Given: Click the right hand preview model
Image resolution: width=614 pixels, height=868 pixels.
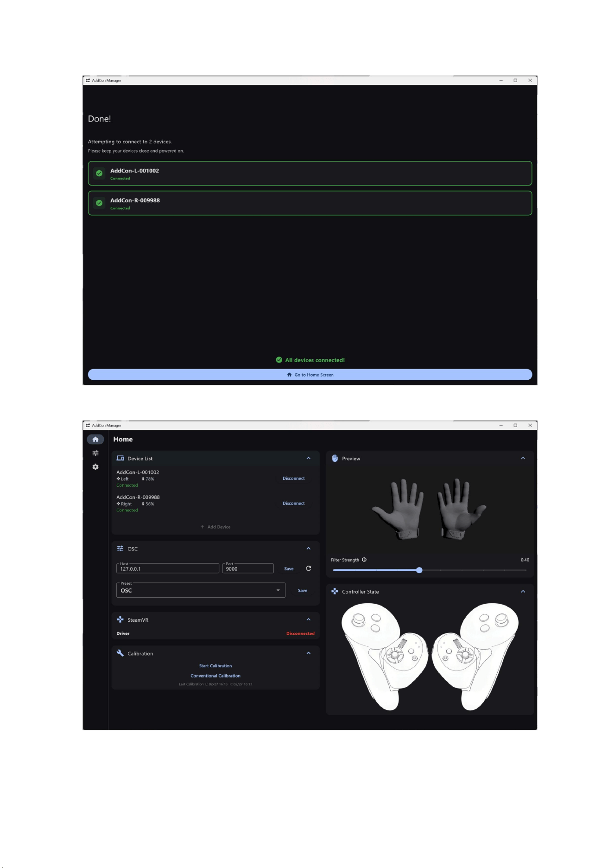Looking at the screenshot, I should [461, 509].
